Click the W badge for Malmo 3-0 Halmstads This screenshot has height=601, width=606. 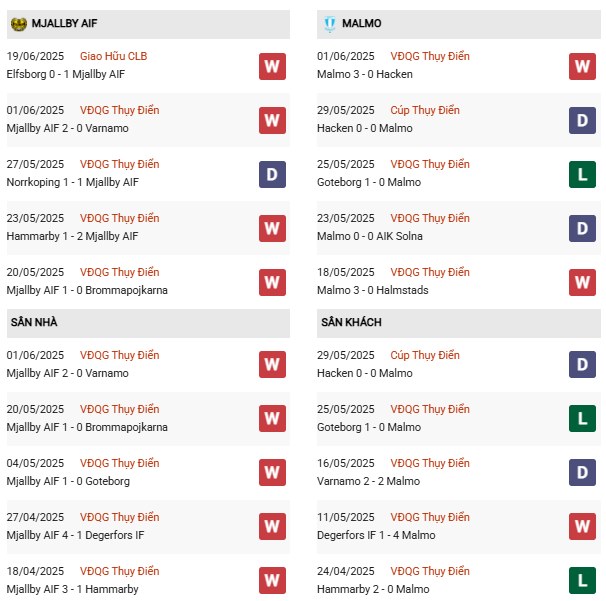(582, 282)
